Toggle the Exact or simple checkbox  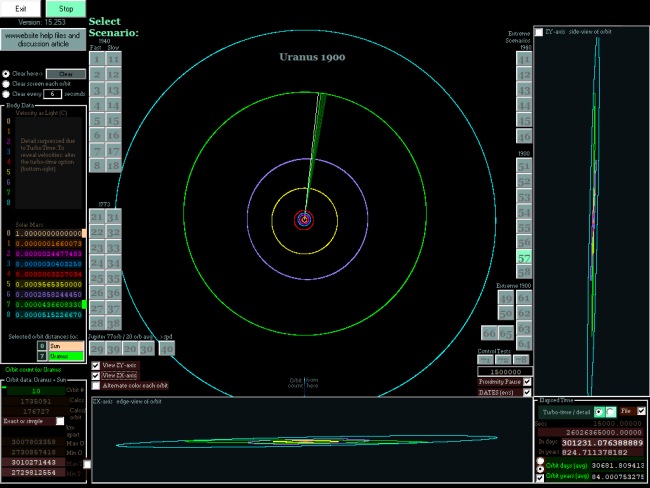tap(59, 420)
